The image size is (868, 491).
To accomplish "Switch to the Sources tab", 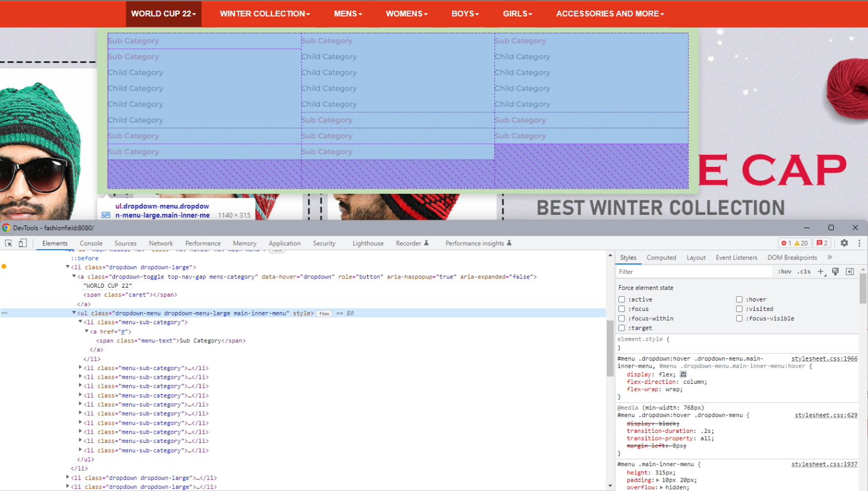I will click(x=125, y=243).
